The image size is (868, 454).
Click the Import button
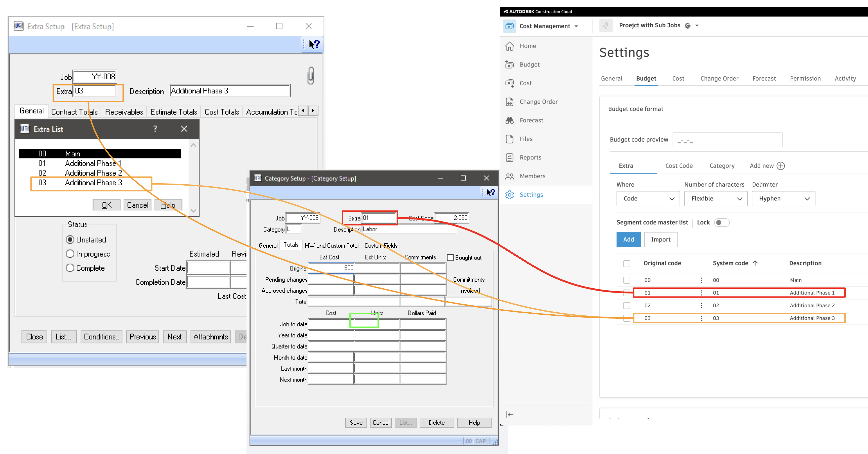click(660, 240)
